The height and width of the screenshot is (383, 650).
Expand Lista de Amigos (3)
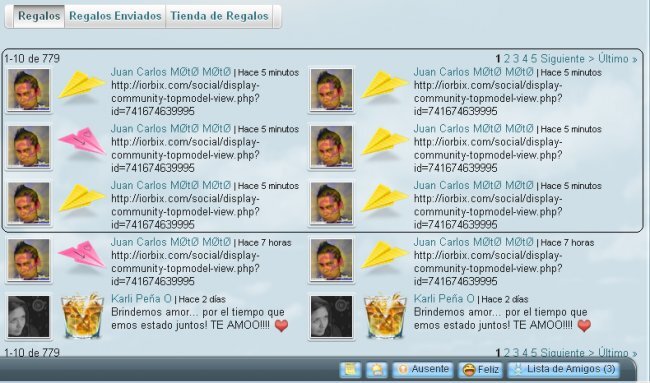[563, 369]
